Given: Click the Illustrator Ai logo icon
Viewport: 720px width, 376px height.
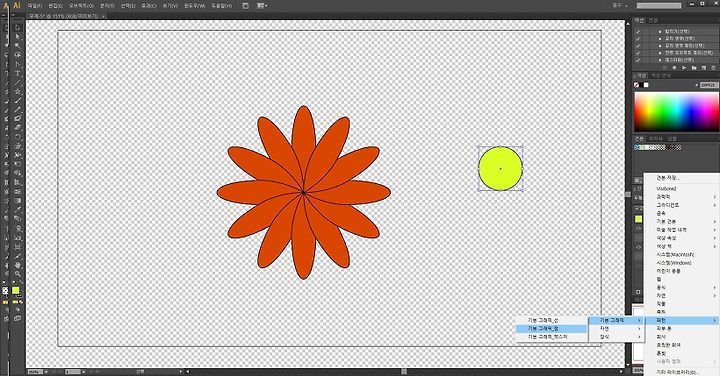Looking at the screenshot, I should click(x=17, y=6).
